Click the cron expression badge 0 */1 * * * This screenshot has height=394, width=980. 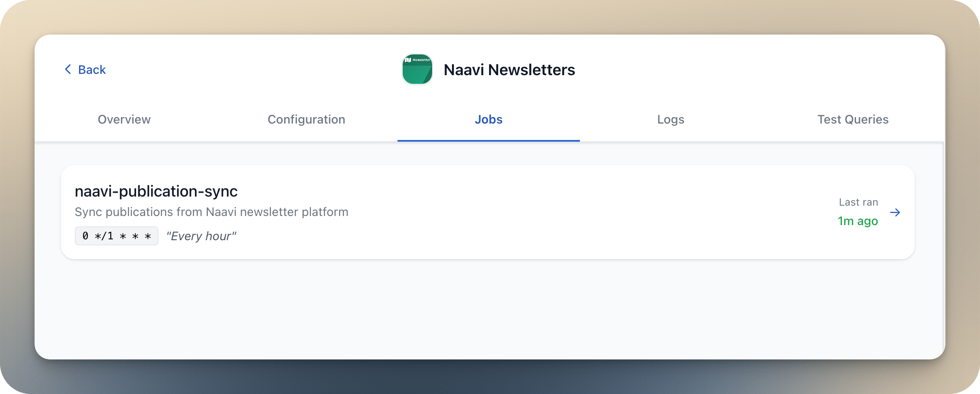coord(117,236)
